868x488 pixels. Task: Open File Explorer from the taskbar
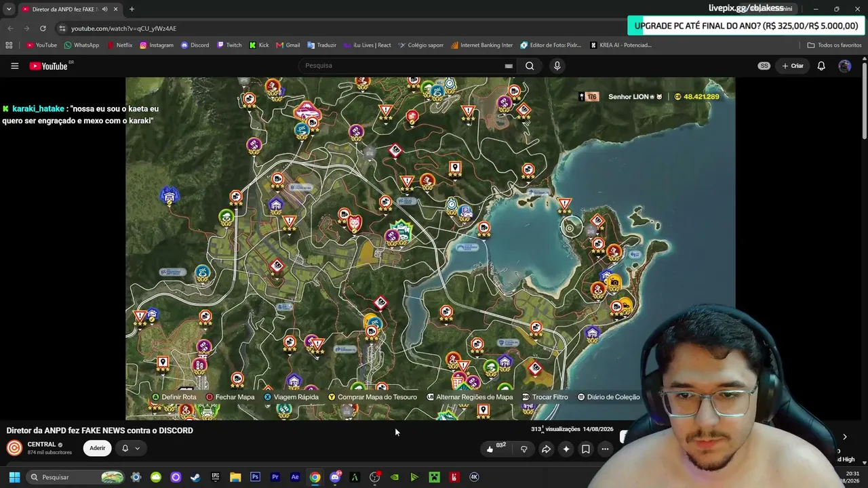tap(235, 477)
